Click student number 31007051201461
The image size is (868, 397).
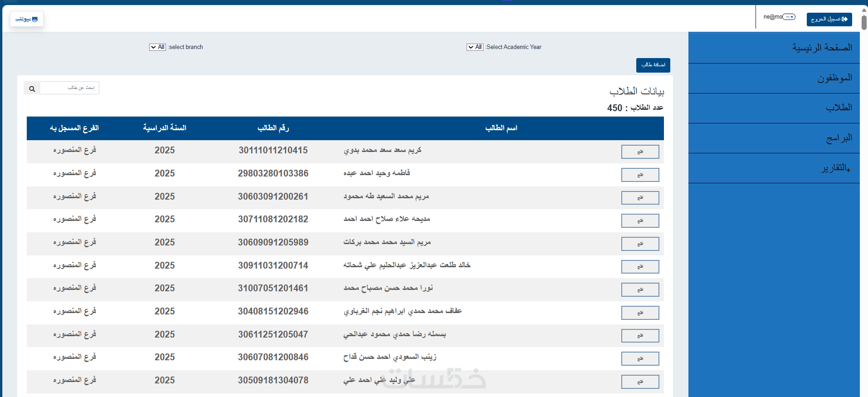point(273,288)
